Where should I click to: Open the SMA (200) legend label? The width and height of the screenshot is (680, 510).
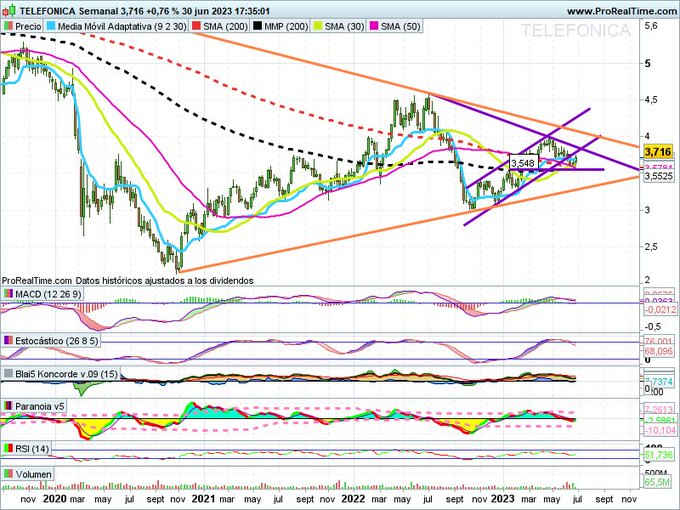point(226,26)
